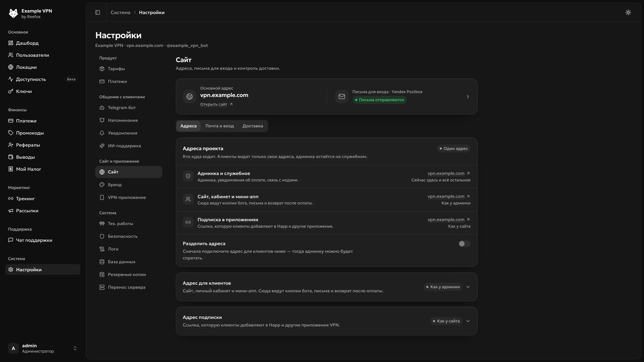Click the Reefox fox logo
Image resolution: width=644 pixels, height=362 pixels.
[x=13, y=13]
